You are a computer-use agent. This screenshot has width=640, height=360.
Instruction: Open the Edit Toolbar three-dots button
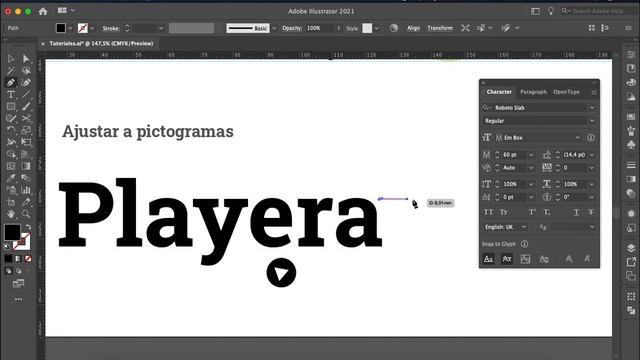coord(18,299)
